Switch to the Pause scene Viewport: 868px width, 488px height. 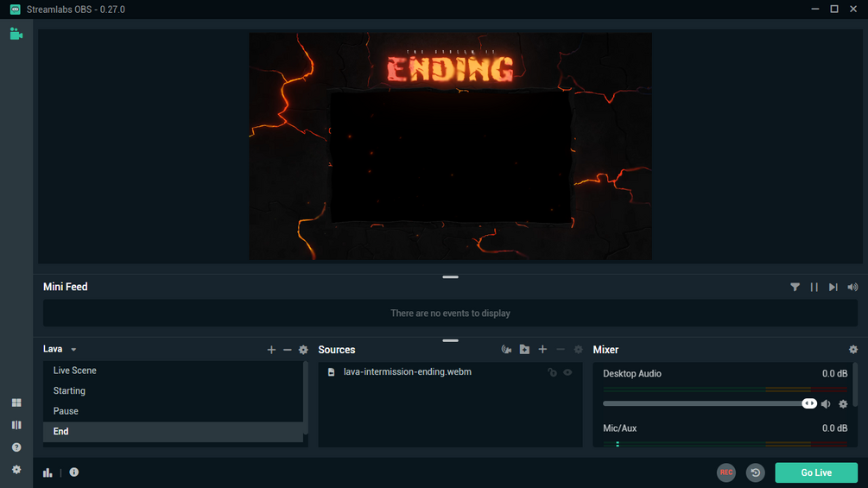[x=173, y=411]
